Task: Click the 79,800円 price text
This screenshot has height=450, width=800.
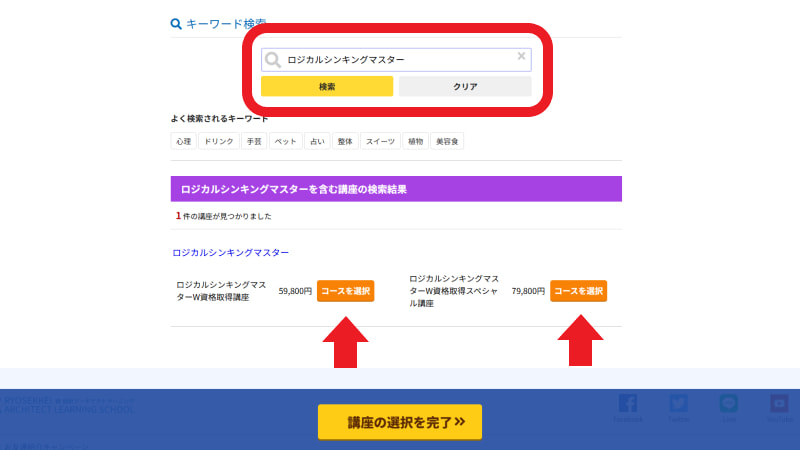Action: pos(528,291)
